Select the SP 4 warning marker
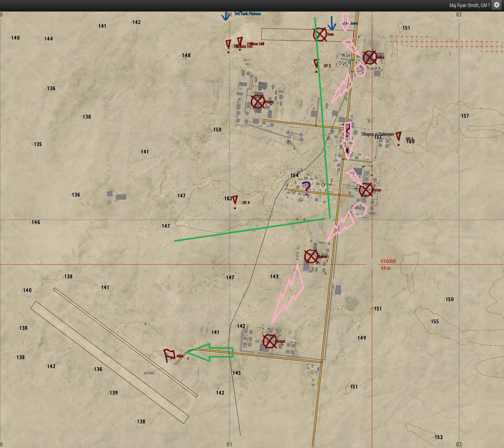Image resolution: width=504 pixels, height=448 pixels. click(x=235, y=201)
